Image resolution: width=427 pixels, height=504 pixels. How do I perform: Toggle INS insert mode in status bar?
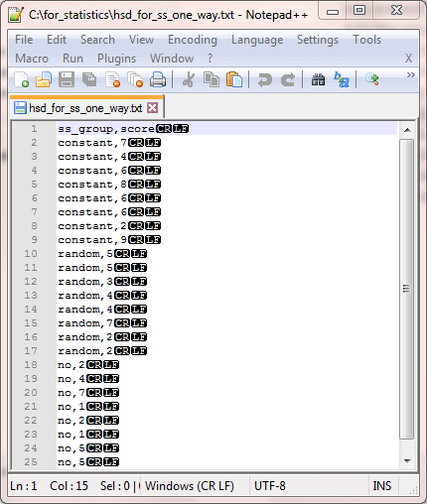click(382, 486)
